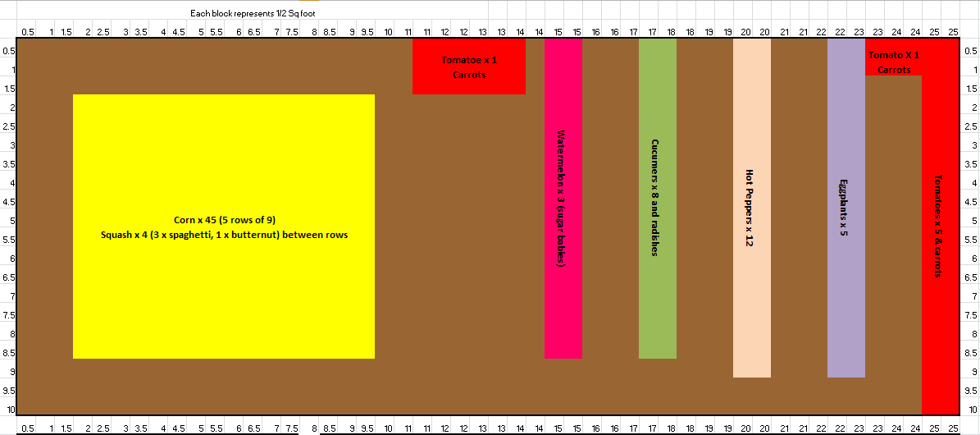Viewport: 980px width, 435px height.
Task: Click the 'Corn x 45 (5 rows of 9)' label
Action: point(223,220)
